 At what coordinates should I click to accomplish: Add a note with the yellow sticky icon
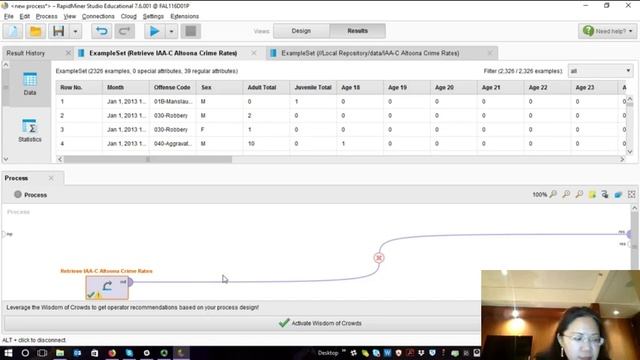point(592,195)
